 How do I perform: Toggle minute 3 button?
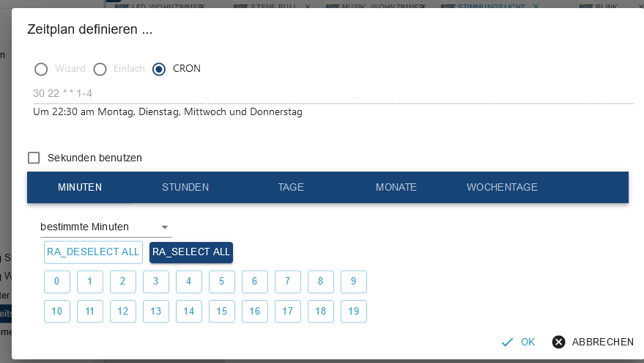point(155,282)
